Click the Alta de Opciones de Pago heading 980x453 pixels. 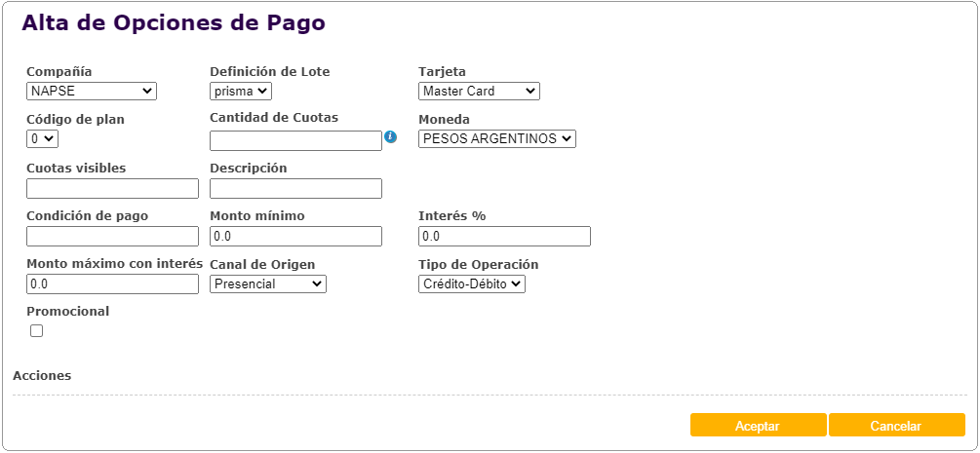pyautogui.click(x=174, y=23)
